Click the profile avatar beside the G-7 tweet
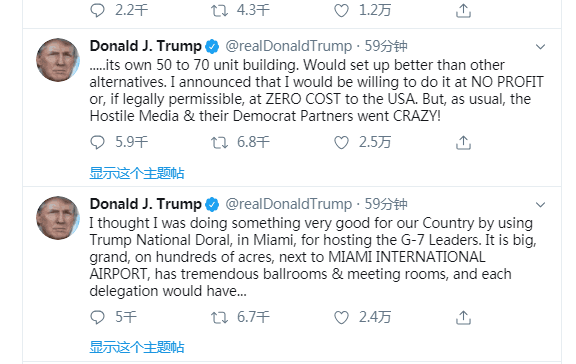 tap(58, 218)
